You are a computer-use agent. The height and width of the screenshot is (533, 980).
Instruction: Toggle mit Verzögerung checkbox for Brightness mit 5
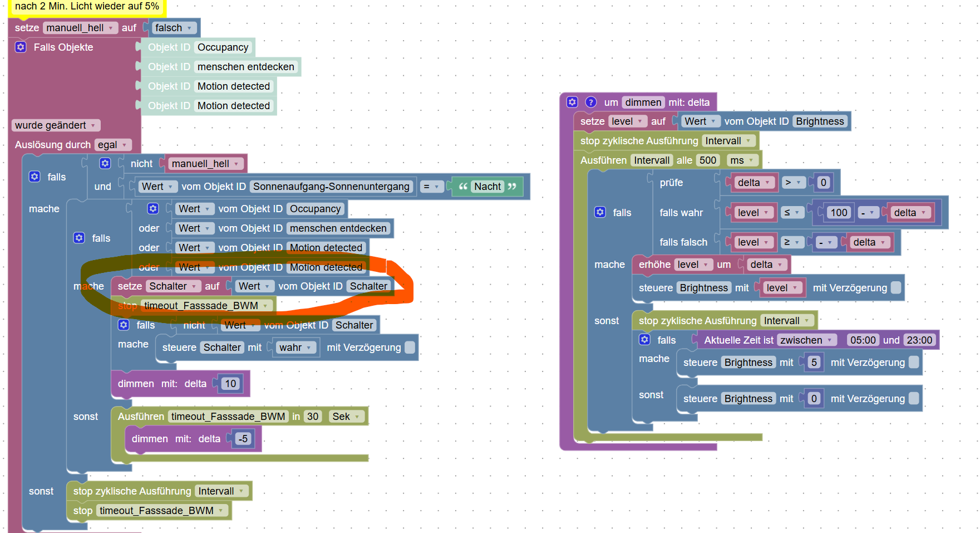(914, 363)
